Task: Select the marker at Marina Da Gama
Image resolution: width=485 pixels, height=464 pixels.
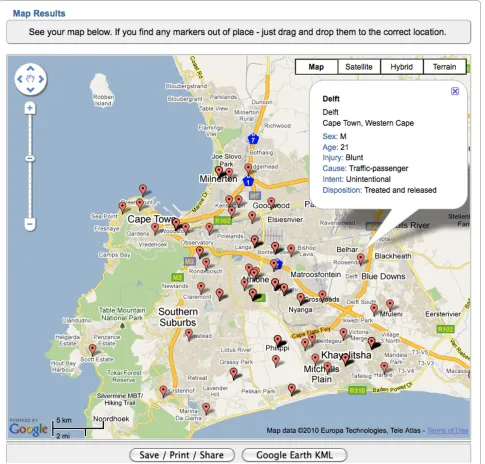Action: pos(206,408)
